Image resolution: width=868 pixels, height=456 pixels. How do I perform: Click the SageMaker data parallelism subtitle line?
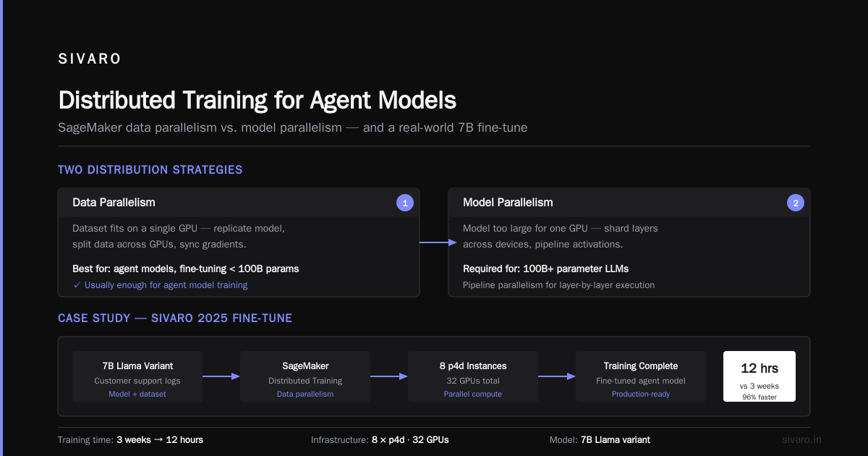click(x=293, y=127)
